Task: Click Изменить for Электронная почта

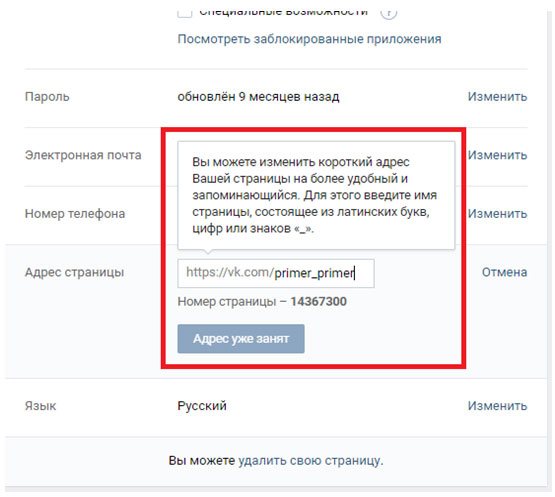Action: click(x=497, y=155)
